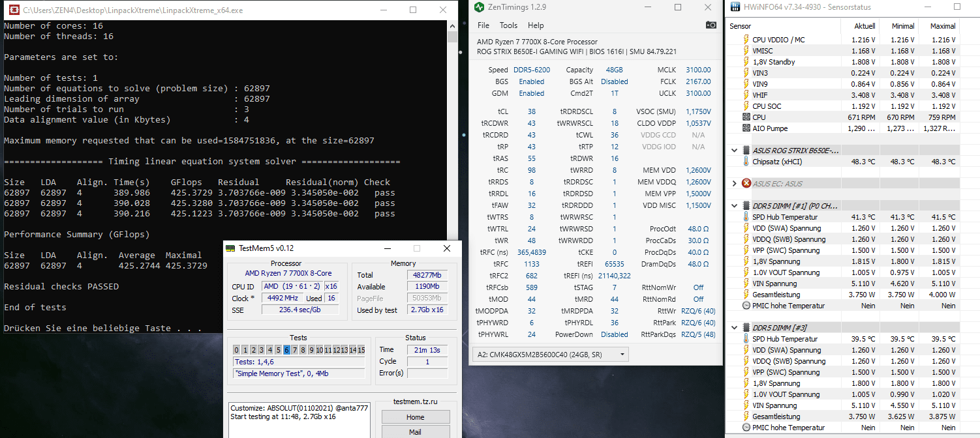Click the fan icon beside AIO Pumpe
The image size is (980, 438).
[x=746, y=128]
